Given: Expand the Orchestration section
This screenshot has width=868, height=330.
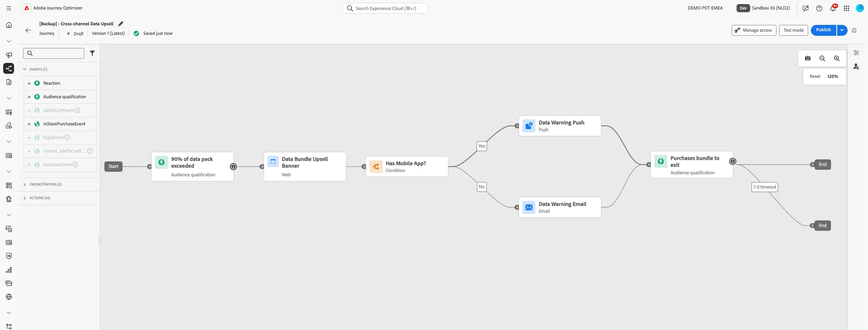Looking at the screenshot, I should click(x=24, y=184).
